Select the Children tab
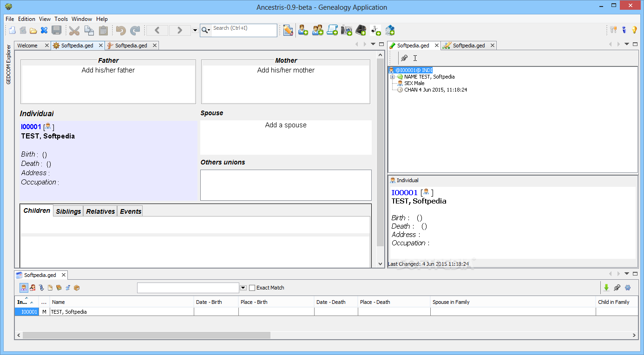The height and width of the screenshot is (355, 644). click(x=37, y=210)
